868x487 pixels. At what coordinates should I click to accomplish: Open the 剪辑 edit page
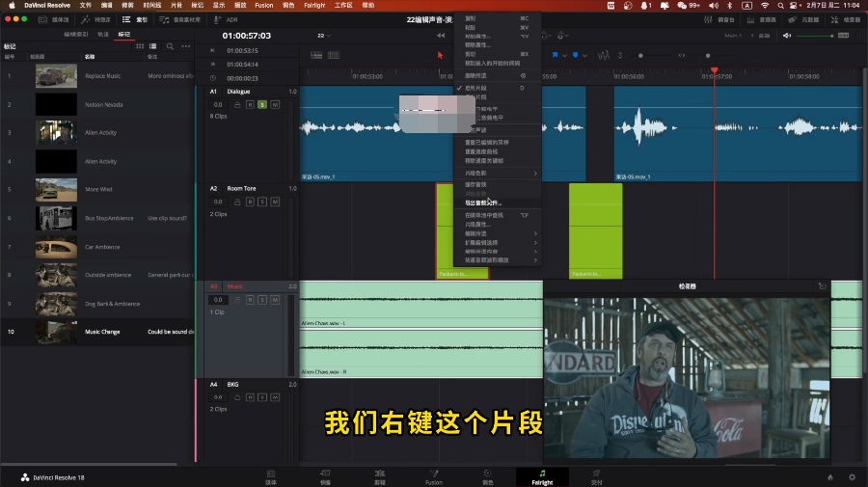[x=379, y=477]
